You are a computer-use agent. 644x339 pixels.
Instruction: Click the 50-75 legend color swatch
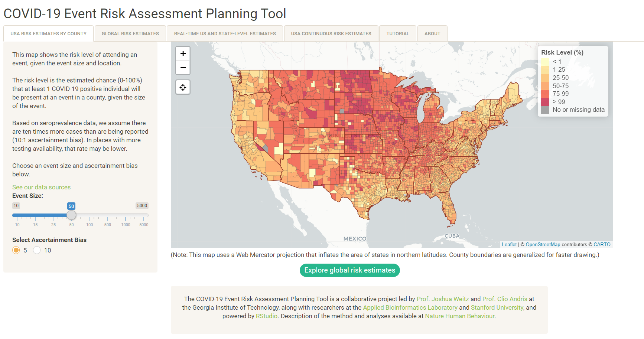(x=545, y=86)
